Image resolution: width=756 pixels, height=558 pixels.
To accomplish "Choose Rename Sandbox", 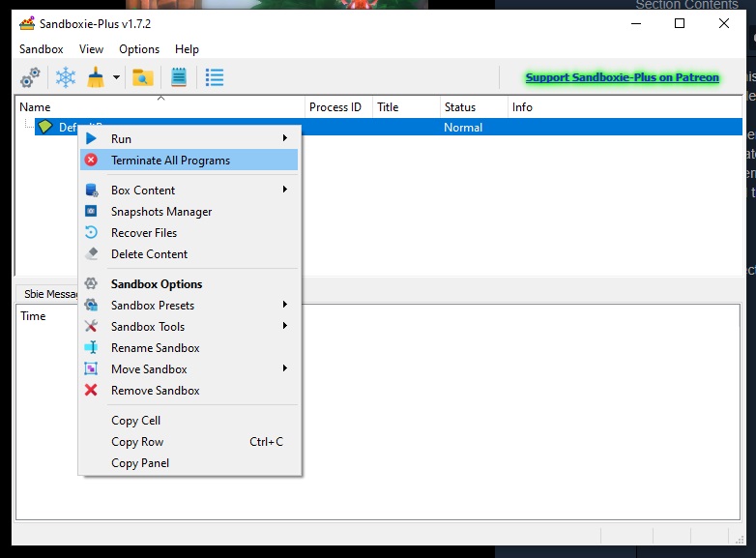I will (x=189, y=347).
